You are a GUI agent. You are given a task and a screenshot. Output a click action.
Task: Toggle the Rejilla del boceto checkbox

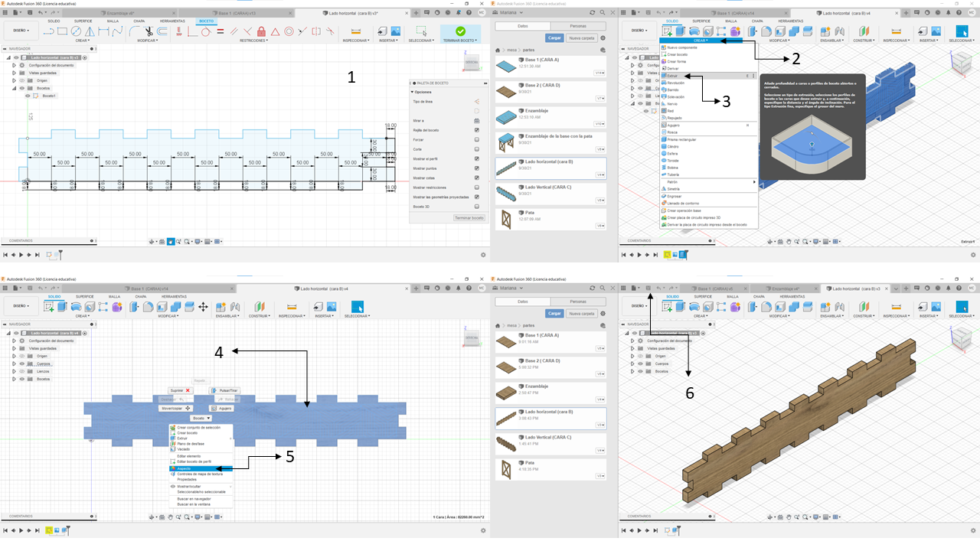tap(477, 130)
